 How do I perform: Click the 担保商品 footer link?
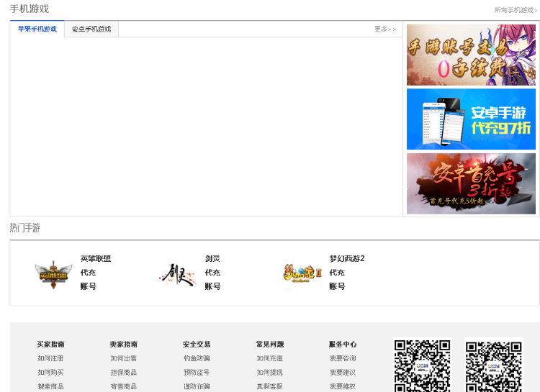click(x=124, y=373)
